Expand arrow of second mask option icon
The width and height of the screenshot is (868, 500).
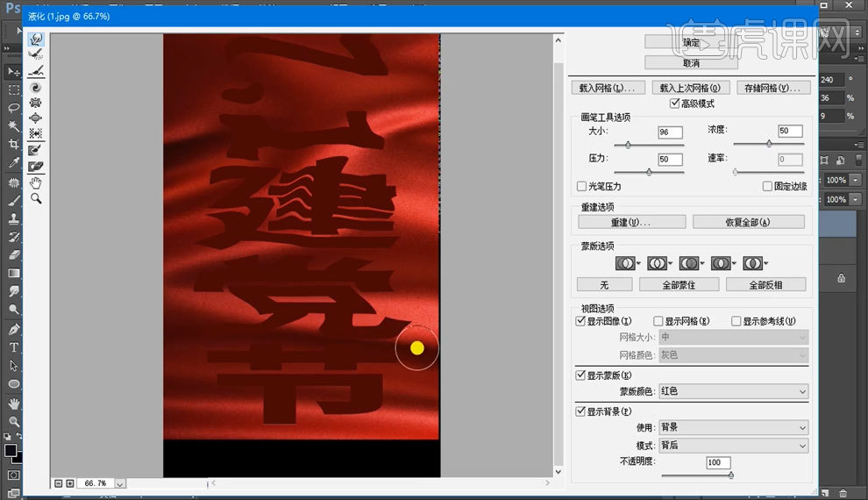click(671, 263)
